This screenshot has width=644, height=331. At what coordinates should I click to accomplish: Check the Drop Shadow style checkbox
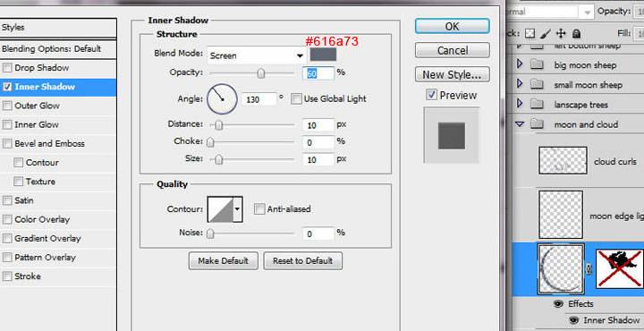[7, 68]
